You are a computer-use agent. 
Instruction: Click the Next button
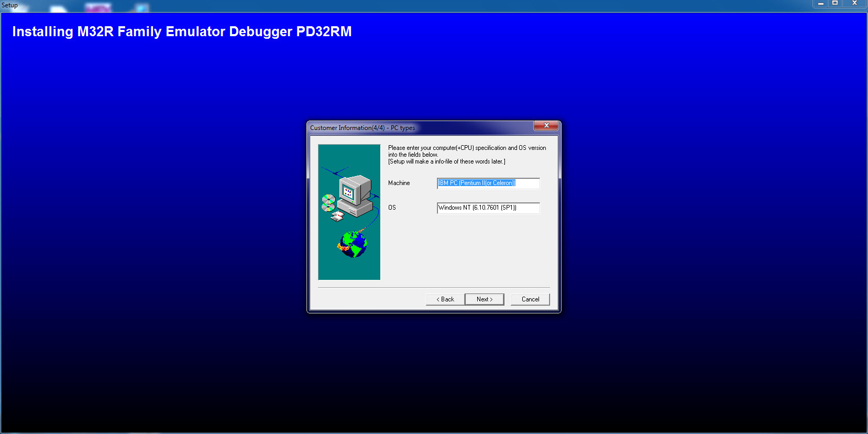(x=485, y=299)
